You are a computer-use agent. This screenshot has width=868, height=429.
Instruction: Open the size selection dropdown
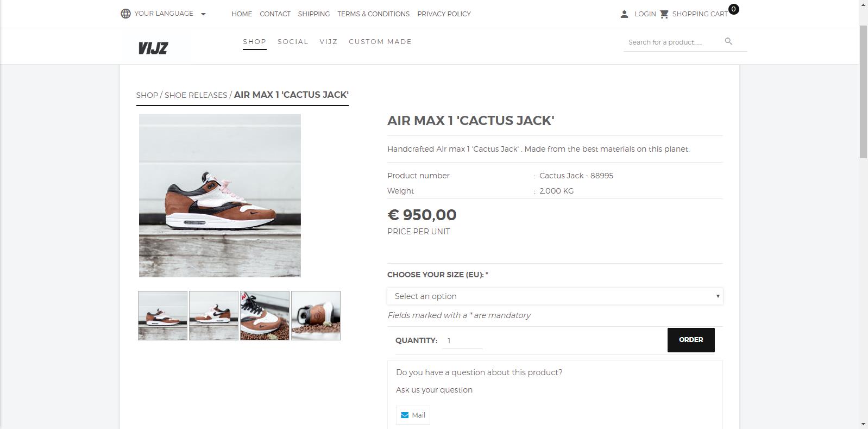(x=555, y=296)
